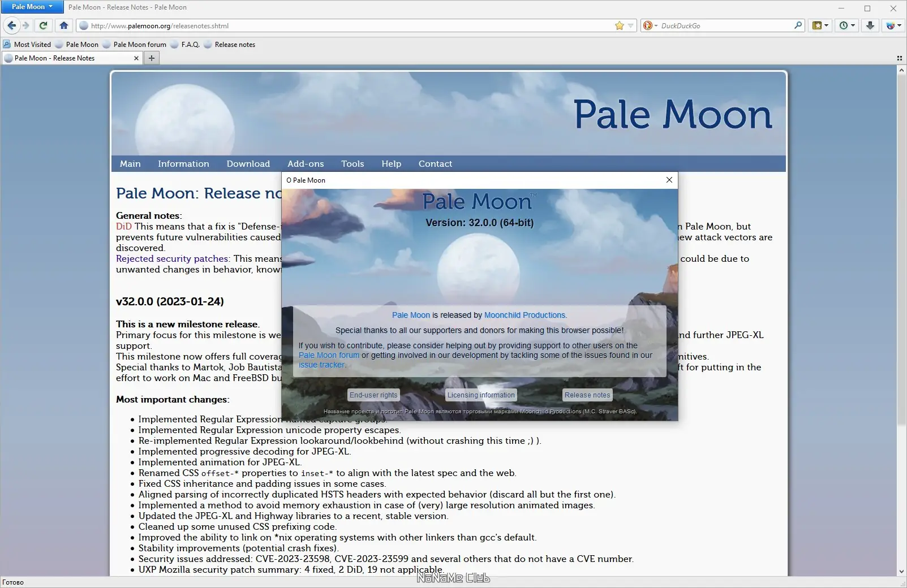Open the Add-ons website menu
907x588 pixels.
pos(306,164)
